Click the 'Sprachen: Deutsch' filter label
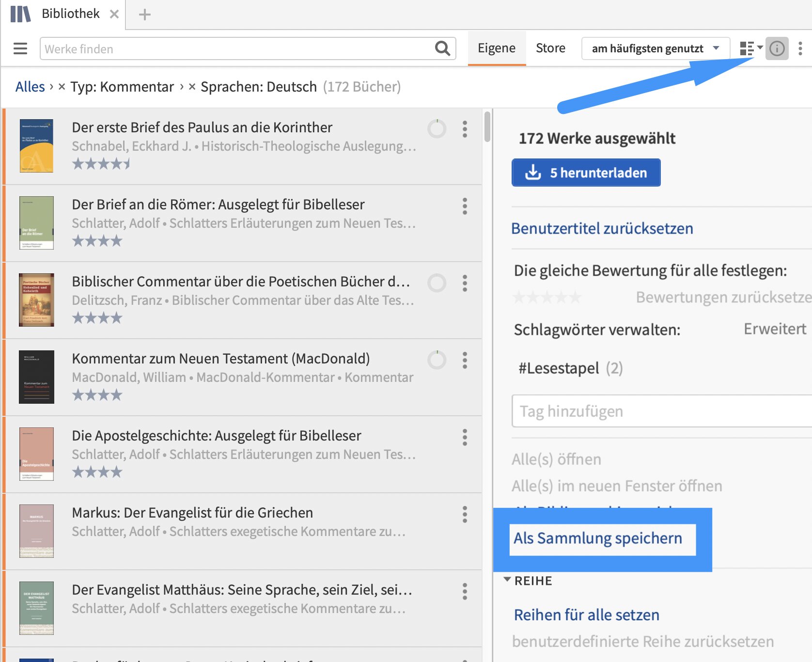The height and width of the screenshot is (662, 812). coord(259,87)
